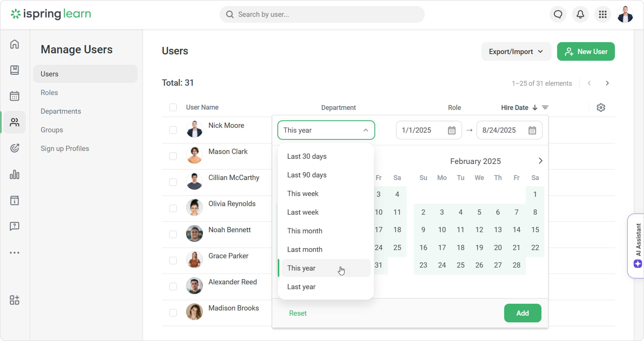Image resolution: width=644 pixels, height=341 pixels.
Task: Open the Calendar icon in the sidebar
Action: pyautogui.click(x=15, y=96)
